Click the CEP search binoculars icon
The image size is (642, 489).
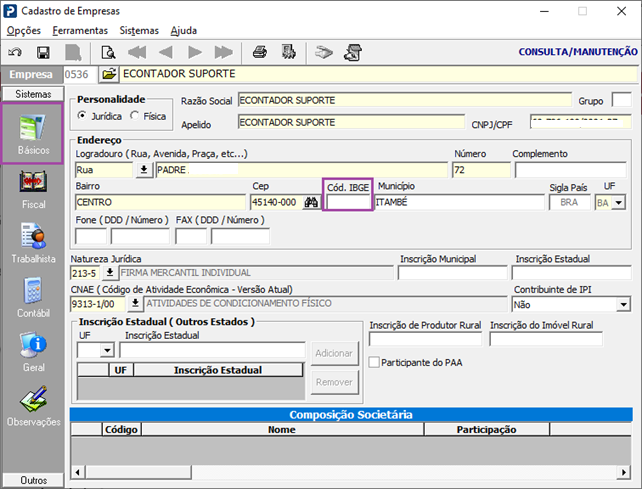tap(311, 202)
